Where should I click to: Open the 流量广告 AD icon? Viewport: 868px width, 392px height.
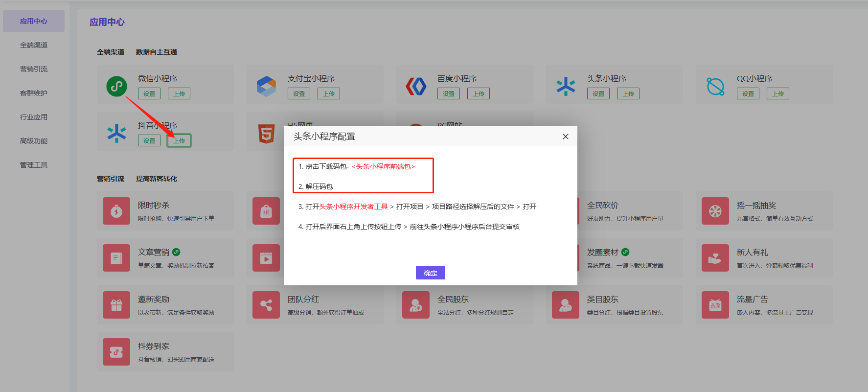tap(715, 305)
